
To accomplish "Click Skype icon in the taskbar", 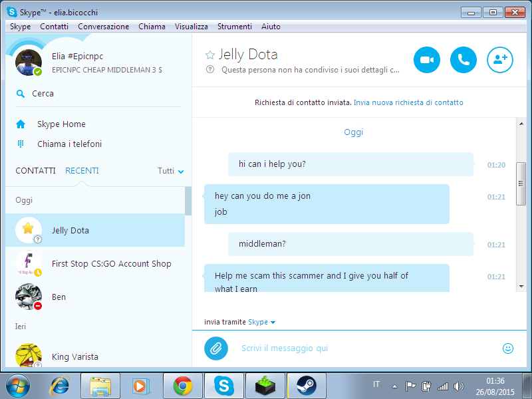I will click(224, 386).
